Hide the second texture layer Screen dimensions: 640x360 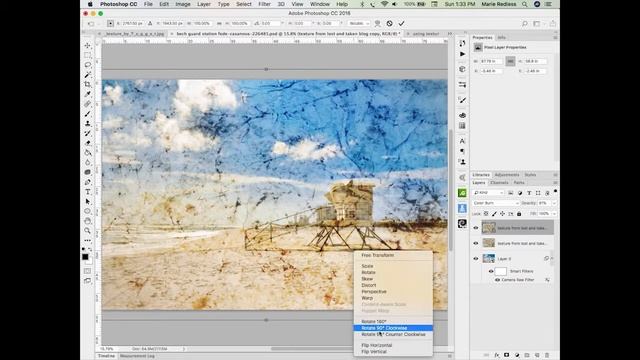[x=476, y=243]
